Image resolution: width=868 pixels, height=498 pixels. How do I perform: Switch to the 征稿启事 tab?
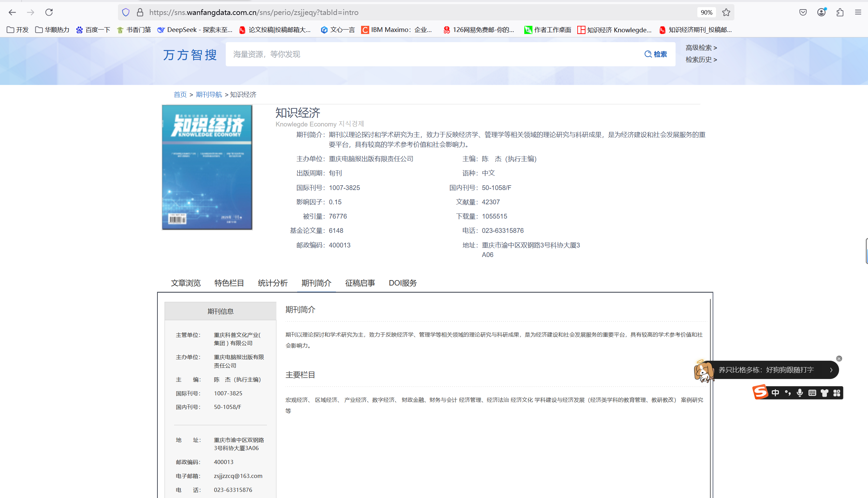[360, 283]
